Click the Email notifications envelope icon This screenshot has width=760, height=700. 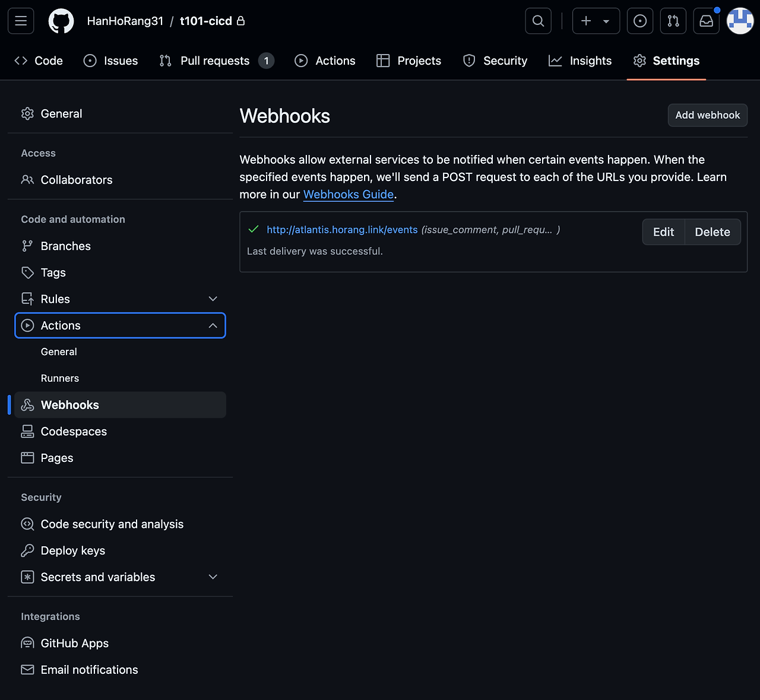pos(27,670)
